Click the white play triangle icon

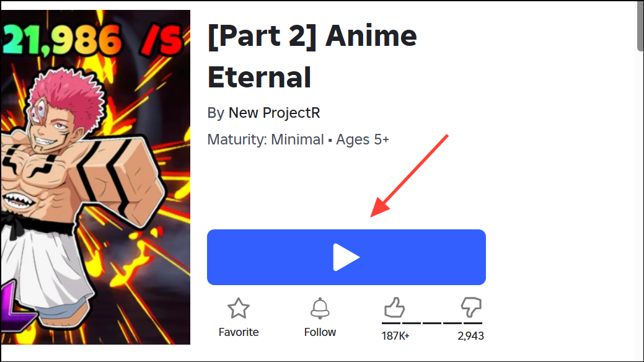pos(346,257)
